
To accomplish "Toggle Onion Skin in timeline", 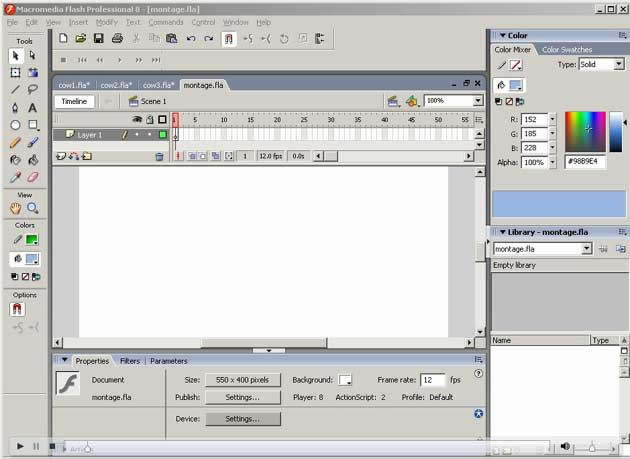I will 192,156.
